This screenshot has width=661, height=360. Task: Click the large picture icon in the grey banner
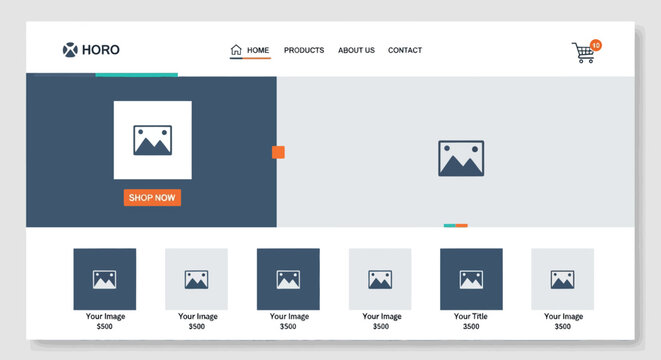coord(461,159)
